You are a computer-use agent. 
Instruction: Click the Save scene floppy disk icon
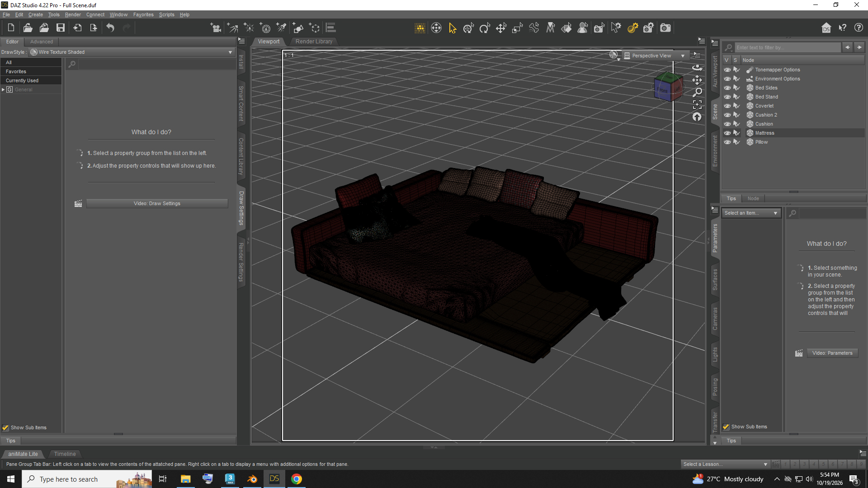(x=60, y=28)
